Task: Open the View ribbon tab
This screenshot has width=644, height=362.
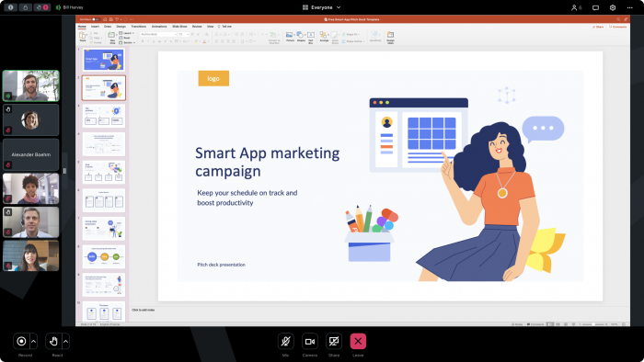Action: (x=211, y=27)
